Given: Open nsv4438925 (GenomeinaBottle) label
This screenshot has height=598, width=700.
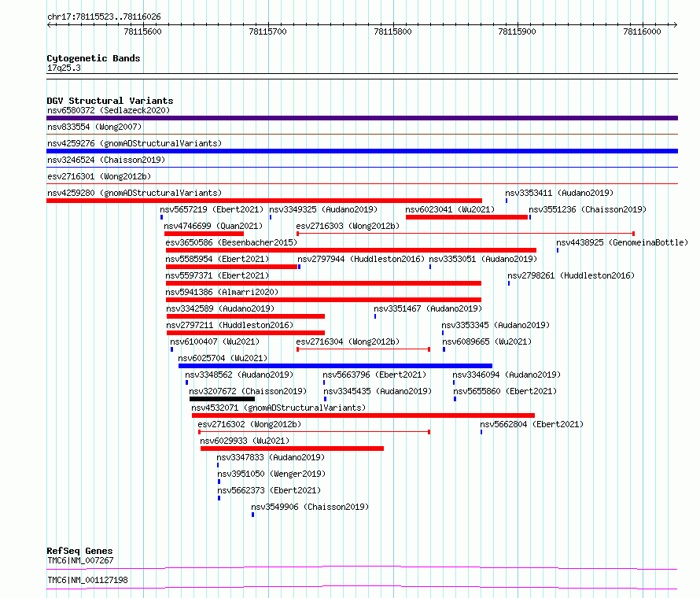Looking at the screenshot, I should [x=622, y=242].
